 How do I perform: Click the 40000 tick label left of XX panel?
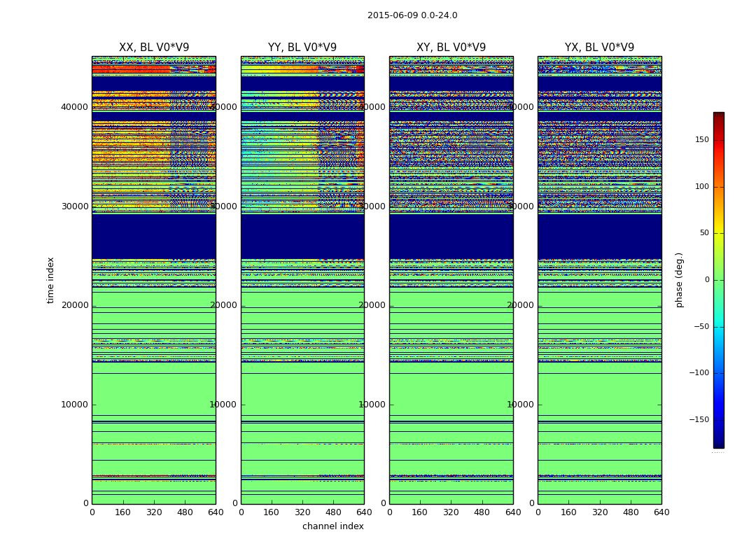tap(74, 107)
